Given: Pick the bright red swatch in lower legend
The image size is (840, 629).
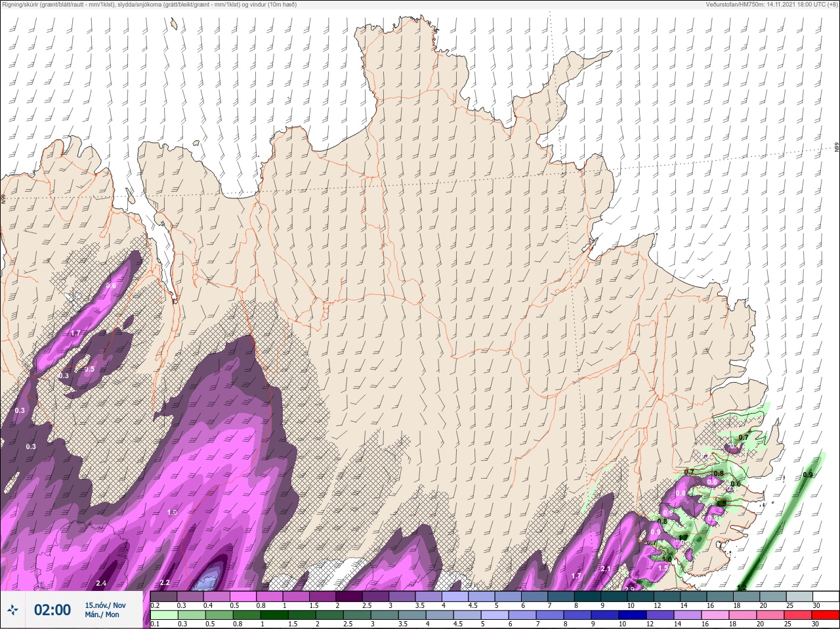Looking at the screenshot, I should (826, 615).
